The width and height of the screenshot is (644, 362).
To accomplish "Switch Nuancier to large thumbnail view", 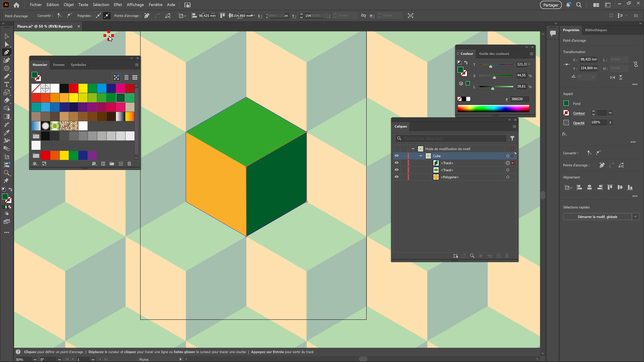I will click(135, 78).
